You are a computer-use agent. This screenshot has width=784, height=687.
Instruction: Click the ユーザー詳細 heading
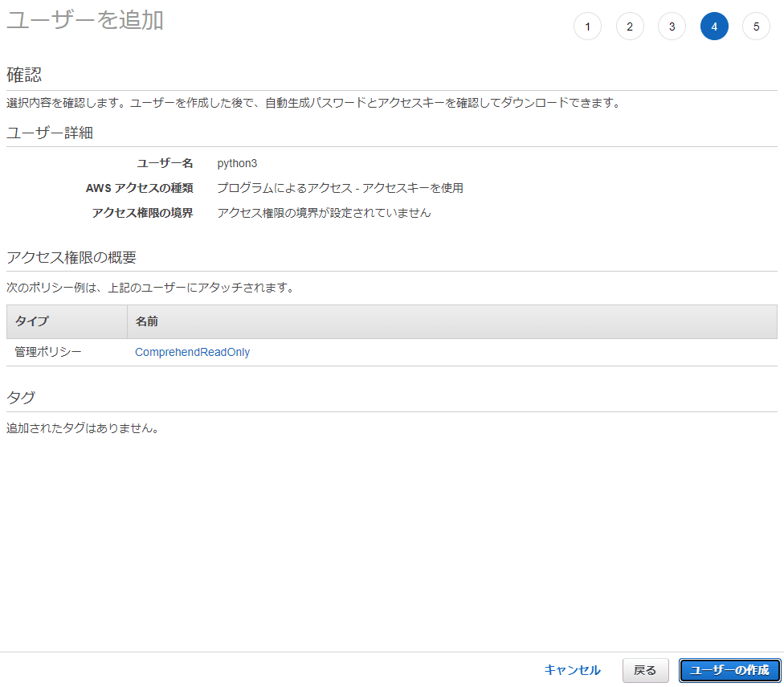click(50, 133)
